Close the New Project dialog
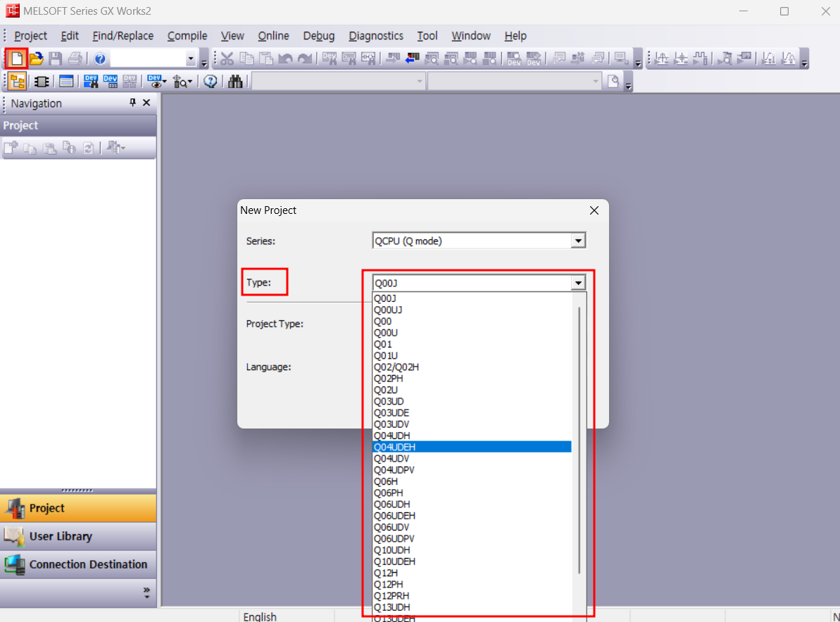The width and height of the screenshot is (840, 622). pyautogui.click(x=594, y=210)
